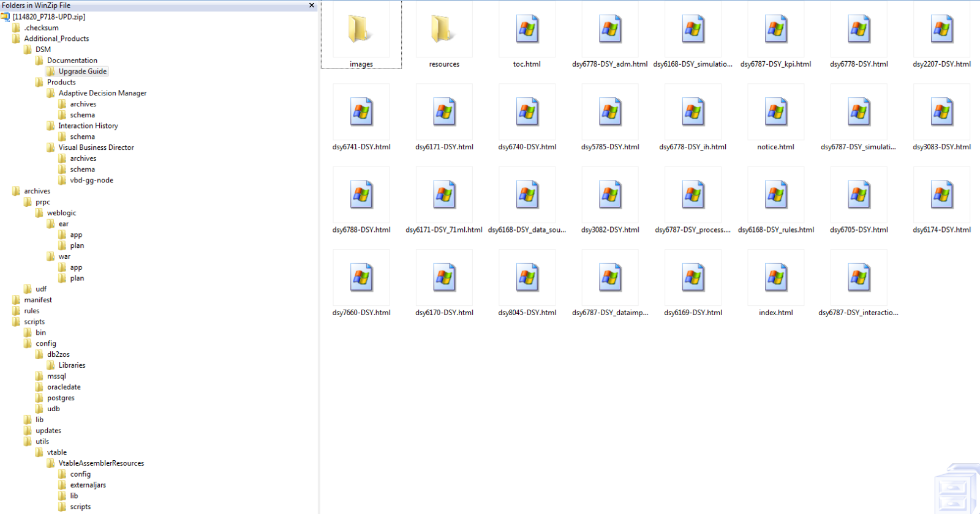Select dsy2207-DSY.html file icon
Screen dimensions: 980x514
click(x=941, y=29)
